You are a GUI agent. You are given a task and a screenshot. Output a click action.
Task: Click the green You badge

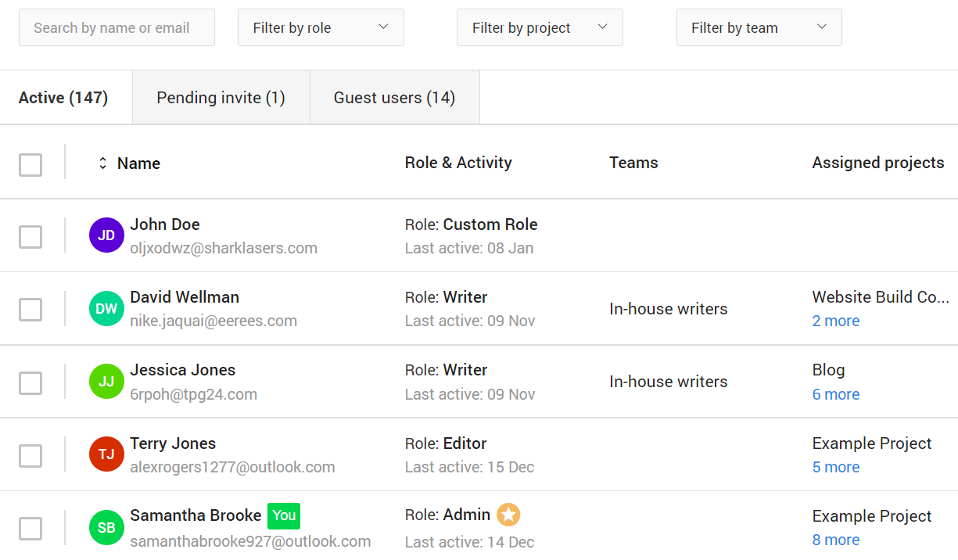pos(284,515)
